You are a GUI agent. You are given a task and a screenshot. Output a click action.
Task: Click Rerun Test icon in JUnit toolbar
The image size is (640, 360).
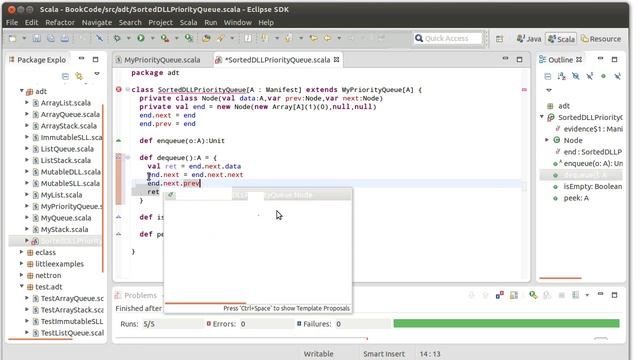coord(533,295)
